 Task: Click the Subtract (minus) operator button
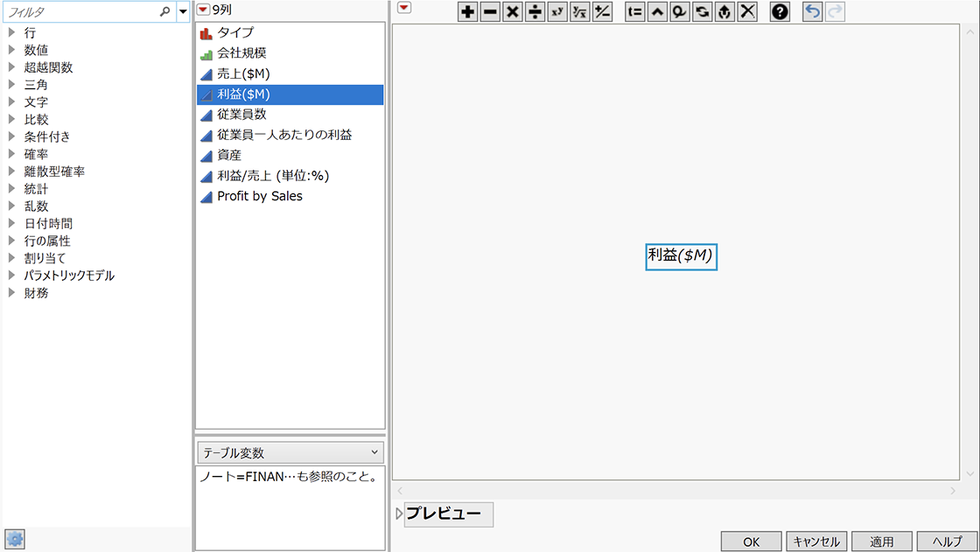(490, 12)
